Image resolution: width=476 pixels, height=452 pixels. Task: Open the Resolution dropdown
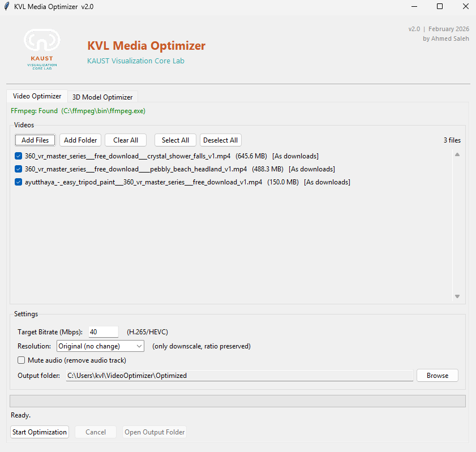click(x=139, y=346)
